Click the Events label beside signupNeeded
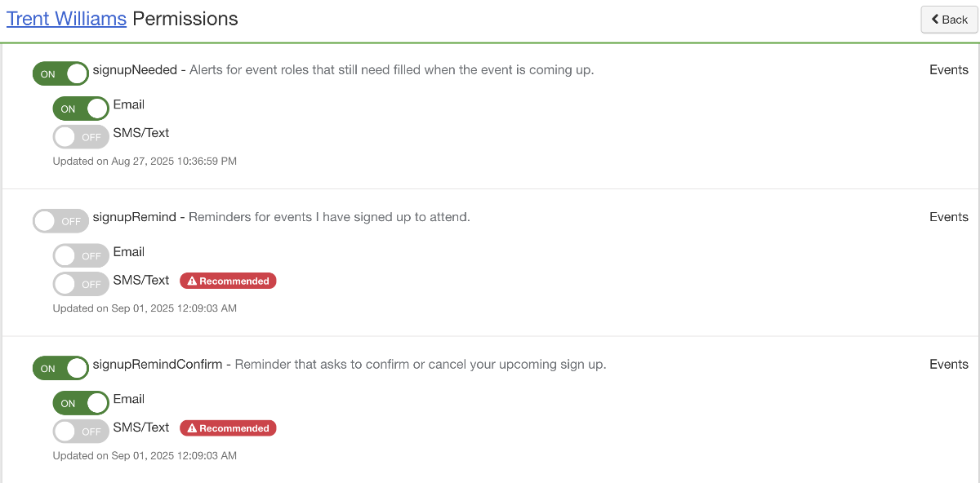 [x=948, y=70]
